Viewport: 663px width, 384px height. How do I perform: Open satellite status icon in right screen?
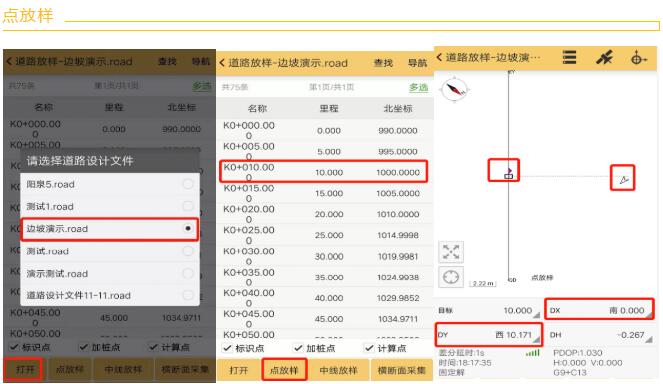coord(604,57)
